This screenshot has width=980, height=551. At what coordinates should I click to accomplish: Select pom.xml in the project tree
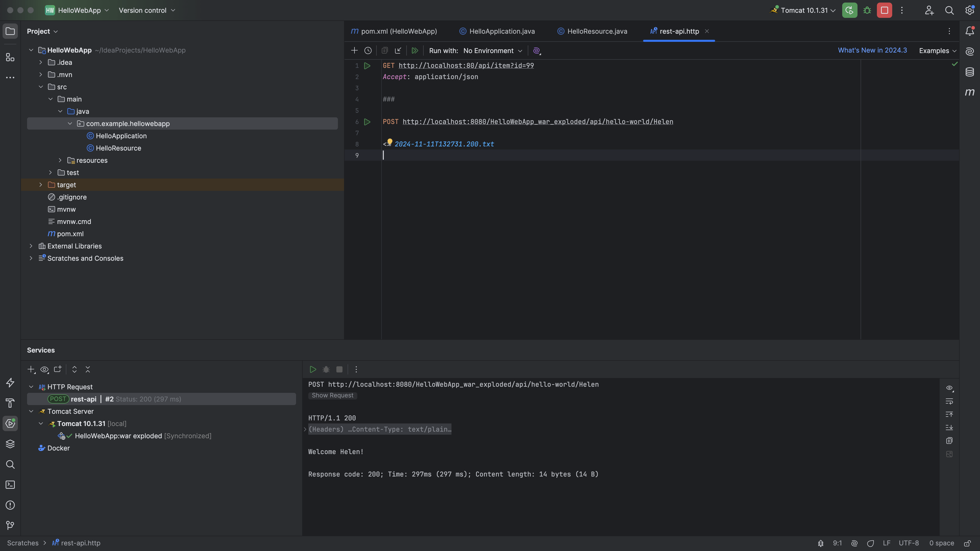(70, 234)
